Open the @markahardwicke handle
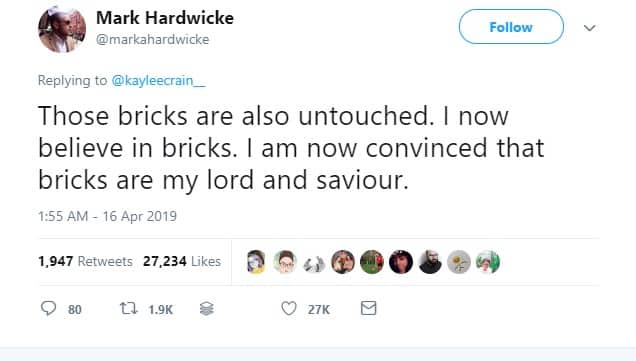Viewport: 636px width, 361px height. tap(153, 39)
